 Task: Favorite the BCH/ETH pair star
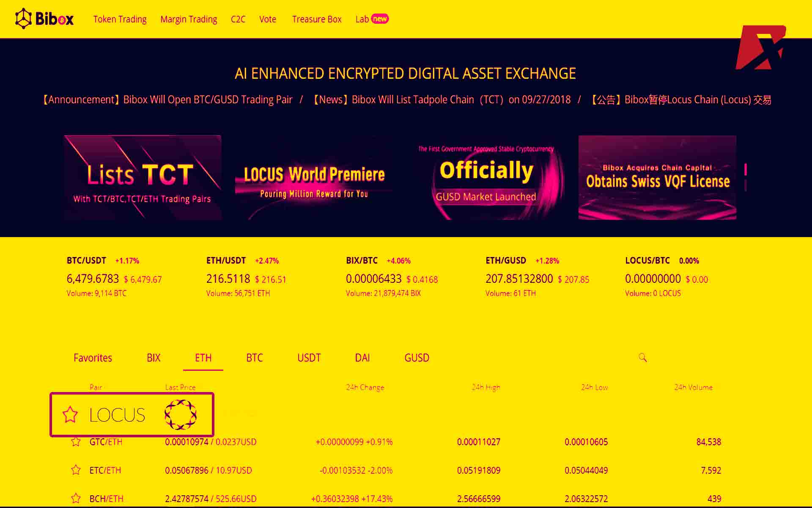(x=76, y=498)
